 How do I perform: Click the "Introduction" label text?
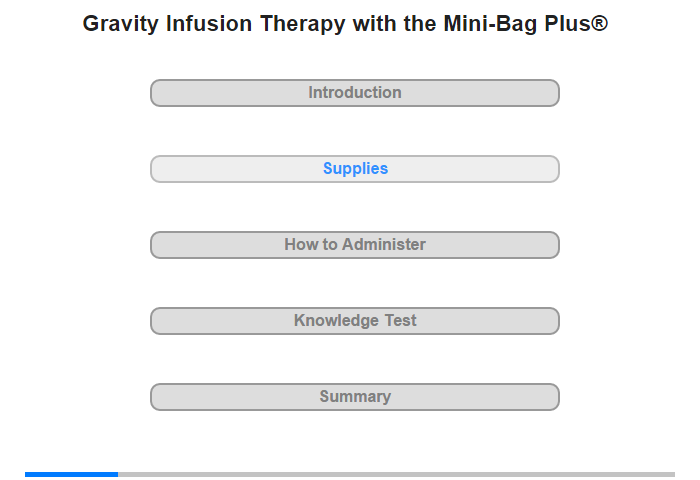(355, 93)
